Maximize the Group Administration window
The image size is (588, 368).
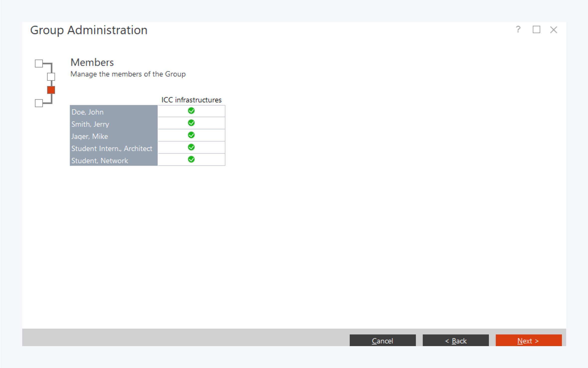click(x=536, y=30)
